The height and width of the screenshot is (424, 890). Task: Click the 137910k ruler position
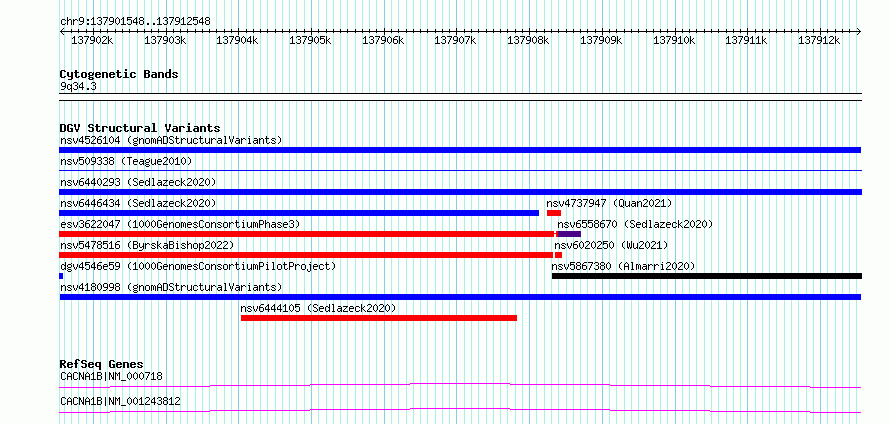click(674, 40)
